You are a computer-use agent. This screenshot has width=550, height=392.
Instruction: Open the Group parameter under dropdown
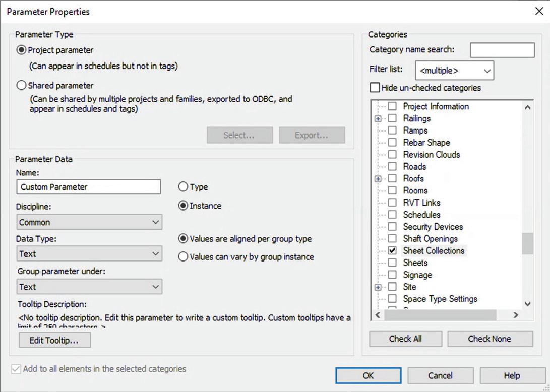click(x=89, y=287)
